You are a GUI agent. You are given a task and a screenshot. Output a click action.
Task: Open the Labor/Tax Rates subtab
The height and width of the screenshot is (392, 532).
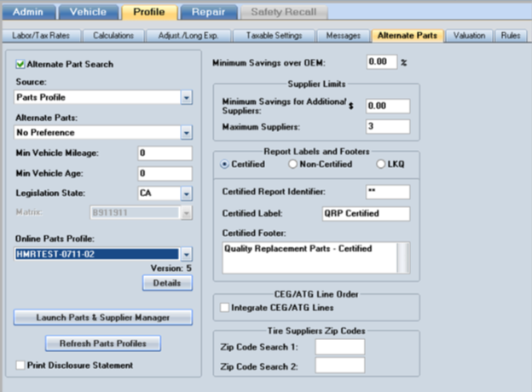pyautogui.click(x=41, y=36)
